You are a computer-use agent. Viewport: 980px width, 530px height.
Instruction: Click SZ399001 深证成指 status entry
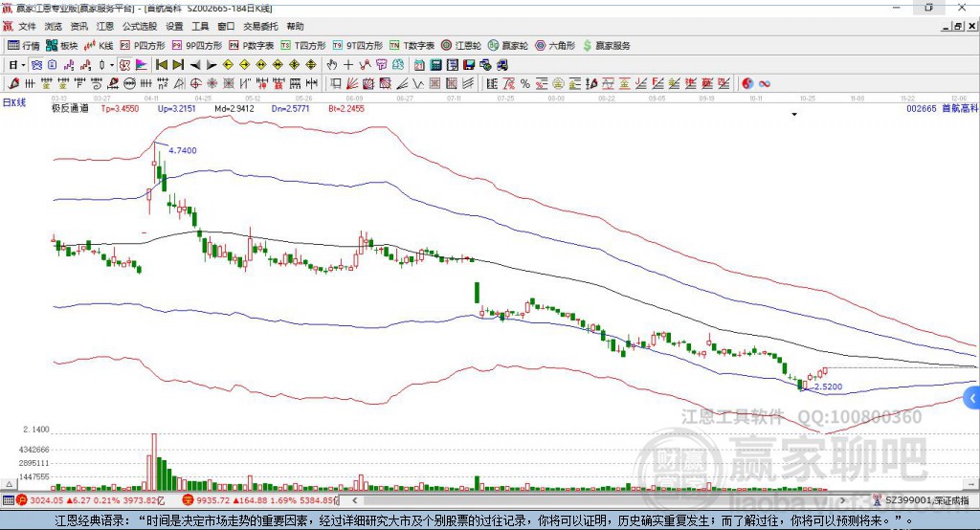[922, 500]
